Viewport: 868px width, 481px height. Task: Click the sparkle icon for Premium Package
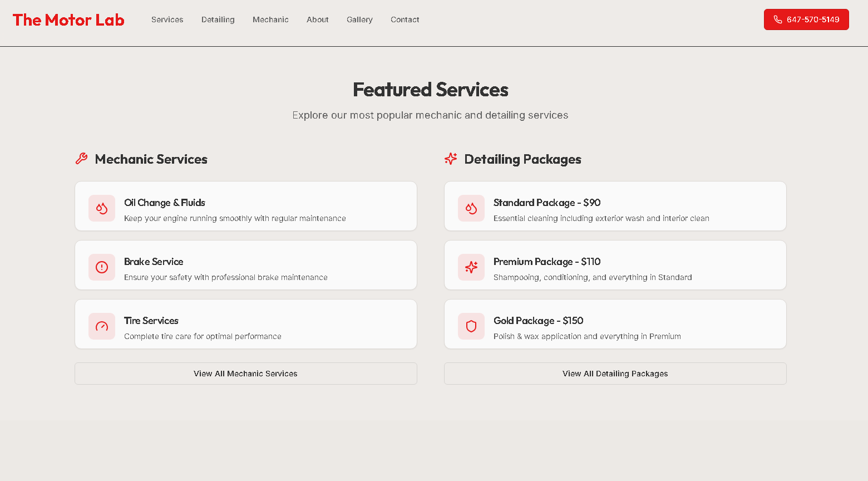[x=471, y=267]
